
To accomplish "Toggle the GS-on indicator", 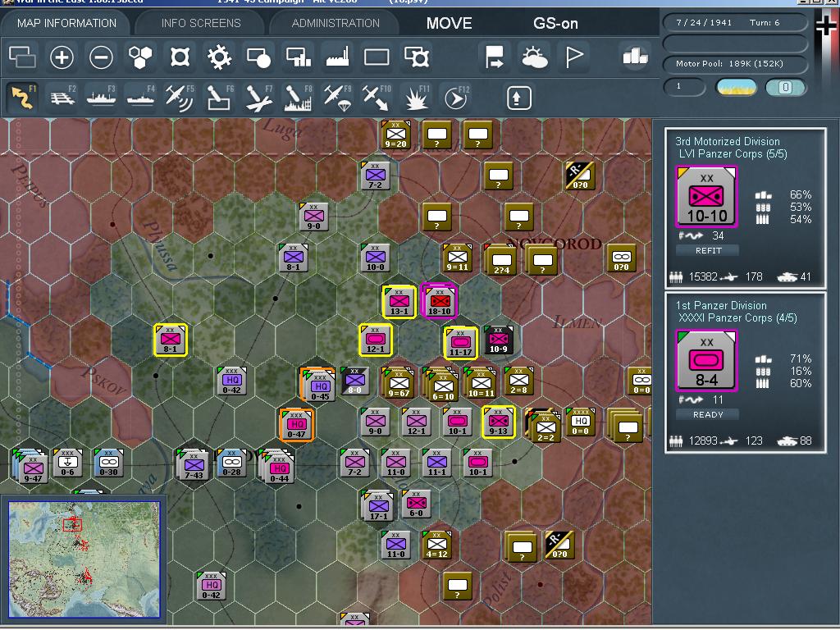I will [555, 23].
